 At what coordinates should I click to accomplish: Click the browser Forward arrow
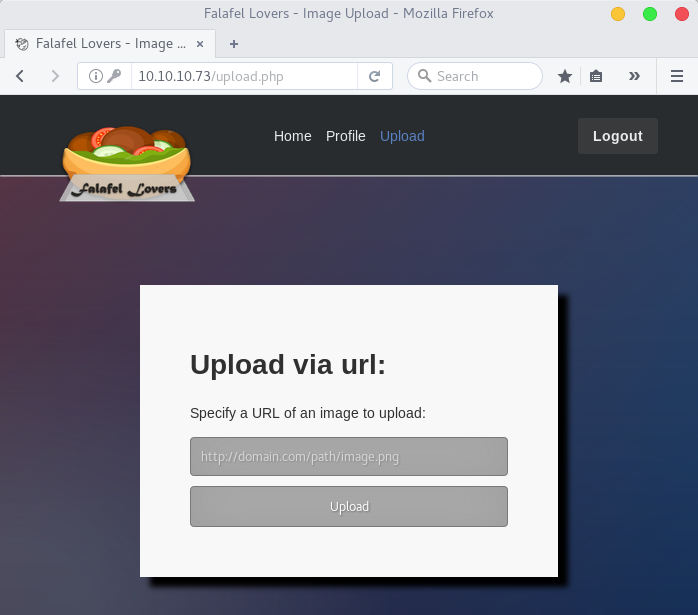click(55, 76)
